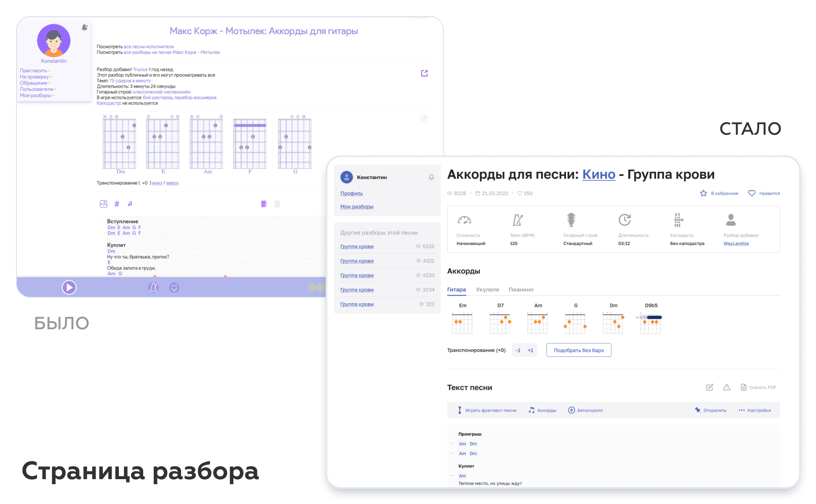The width and height of the screenshot is (816, 504).
Task: Open the Группа крови entry with 322 views
Action: [x=357, y=304]
